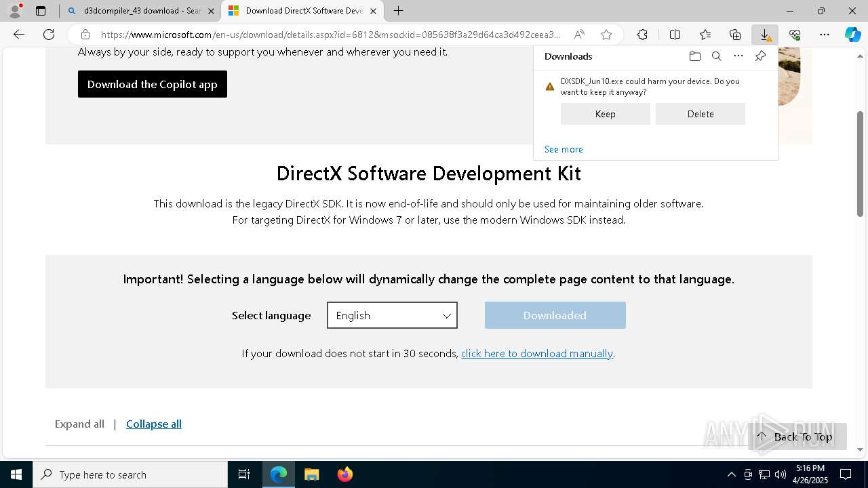This screenshot has width=868, height=488.
Task: Open Read aloud in address bar
Action: (579, 35)
